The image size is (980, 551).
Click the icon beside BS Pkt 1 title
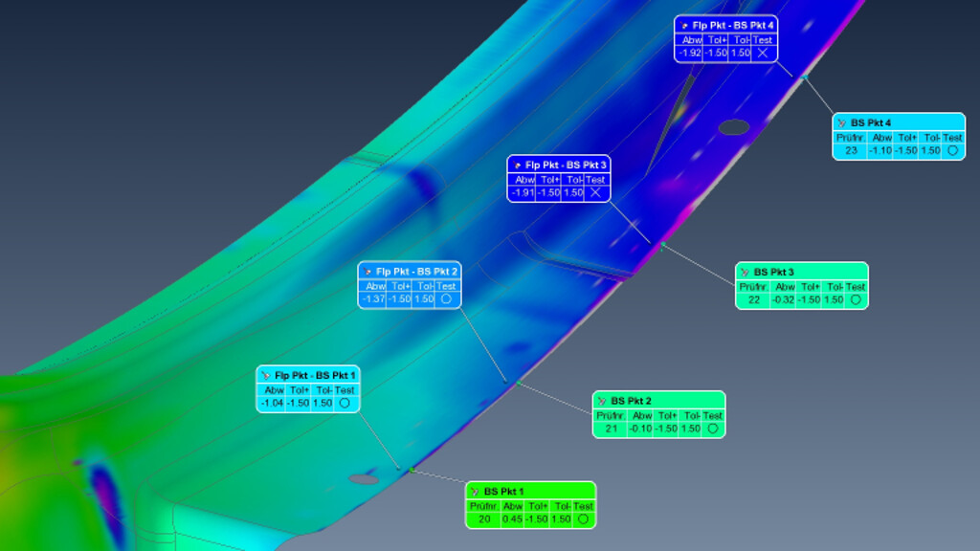[x=475, y=492]
